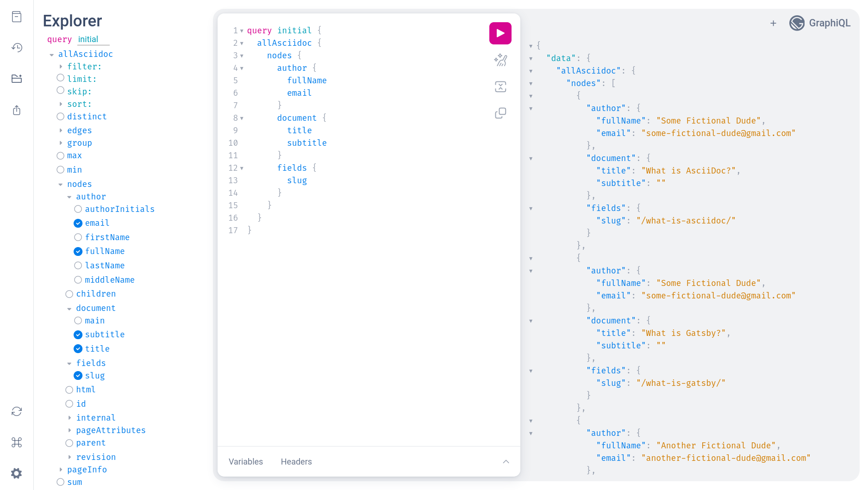This screenshot has width=868, height=490.
Task: Open the GraphiQL explorer folder icon
Action: click(17, 79)
